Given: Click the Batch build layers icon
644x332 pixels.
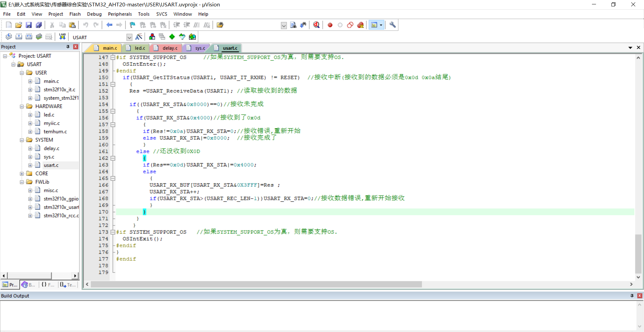Looking at the screenshot, I should pyautogui.click(x=39, y=37).
